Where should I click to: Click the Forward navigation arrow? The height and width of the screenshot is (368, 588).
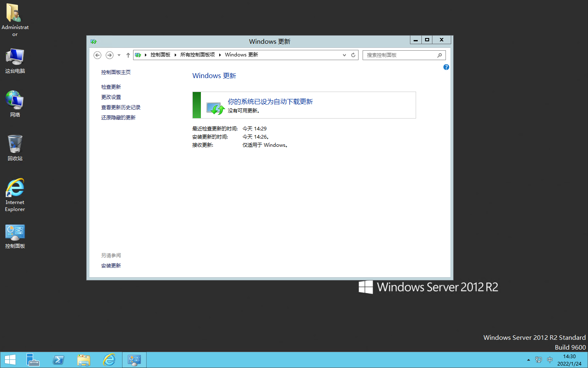pos(109,55)
